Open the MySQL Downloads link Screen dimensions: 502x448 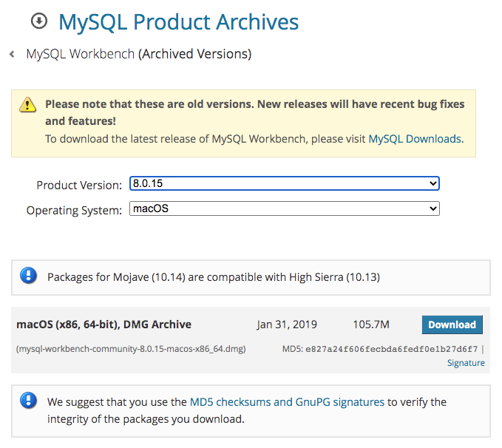pos(414,138)
